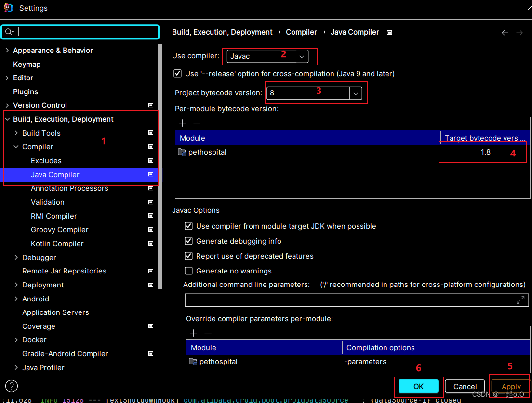Click the project-level icon next to Build Tools
Screen dimensions: 532x403
[151, 133]
